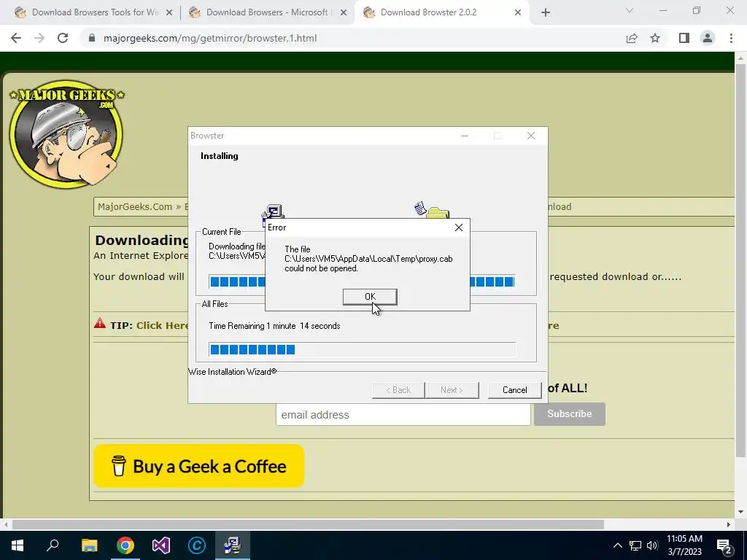Cancel the Browster installation wizard
This screenshot has width=747, height=560.
pos(514,390)
